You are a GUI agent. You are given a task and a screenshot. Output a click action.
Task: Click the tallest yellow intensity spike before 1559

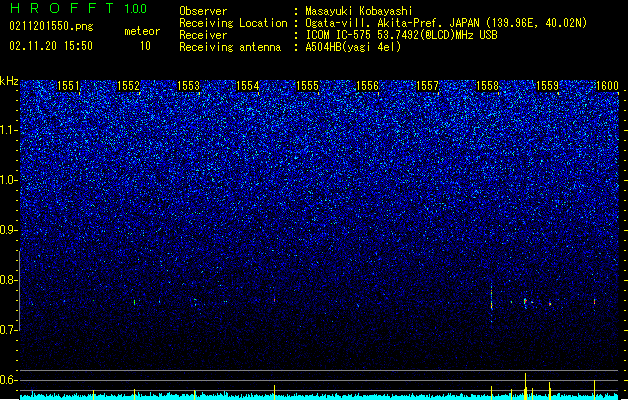(x=526, y=386)
